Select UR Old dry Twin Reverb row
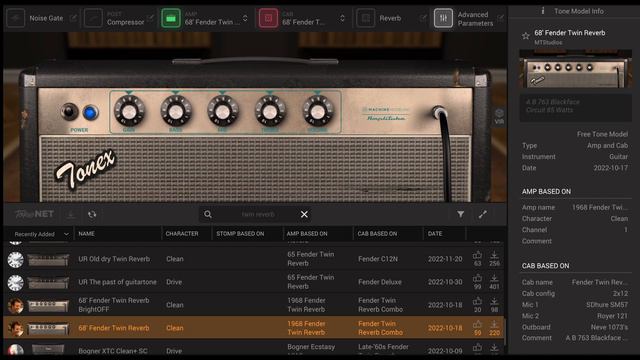The height and width of the screenshot is (360, 640). tap(254, 259)
